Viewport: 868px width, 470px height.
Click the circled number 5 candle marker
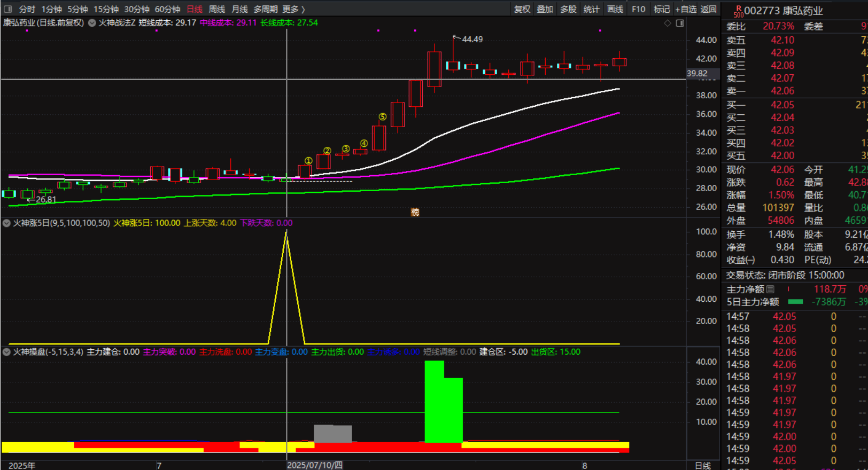click(x=382, y=117)
